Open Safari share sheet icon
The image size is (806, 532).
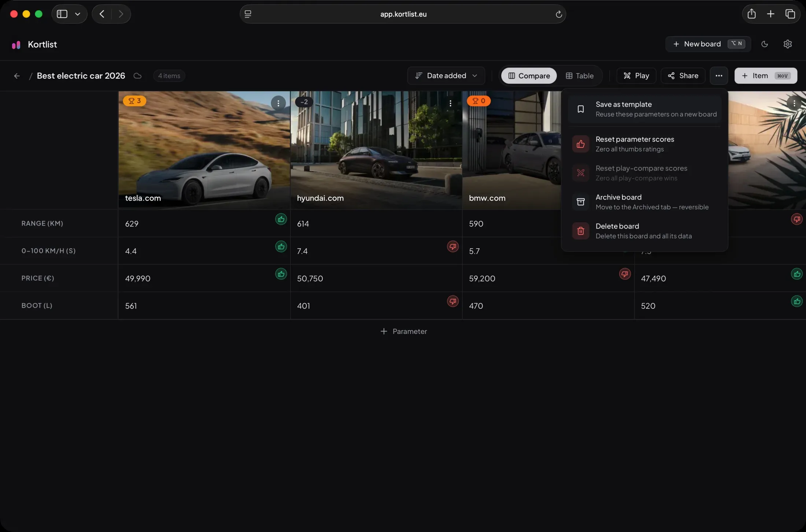click(751, 14)
